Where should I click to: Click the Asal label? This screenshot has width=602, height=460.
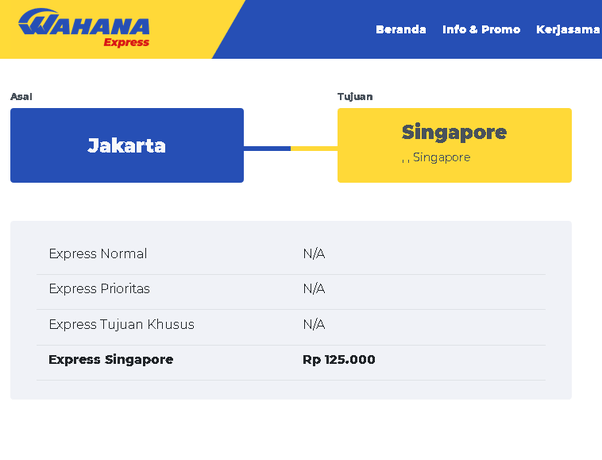[21, 96]
